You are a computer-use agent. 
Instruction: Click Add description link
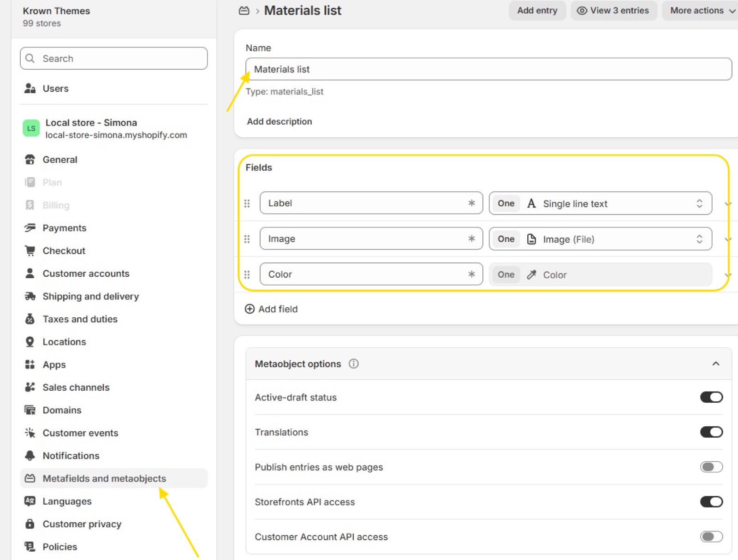pyautogui.click(x=280, y=121)
